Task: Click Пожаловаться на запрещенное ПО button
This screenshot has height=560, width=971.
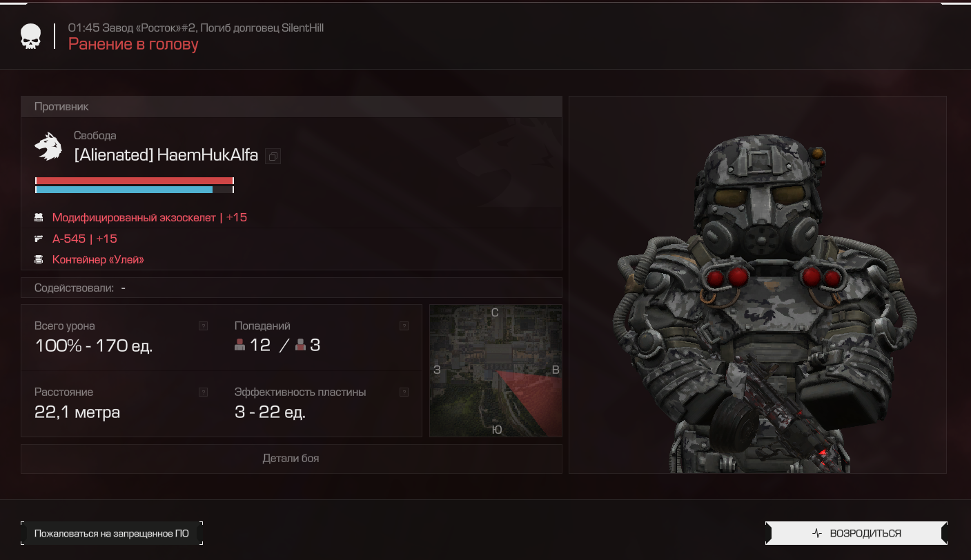Action: 112,533
